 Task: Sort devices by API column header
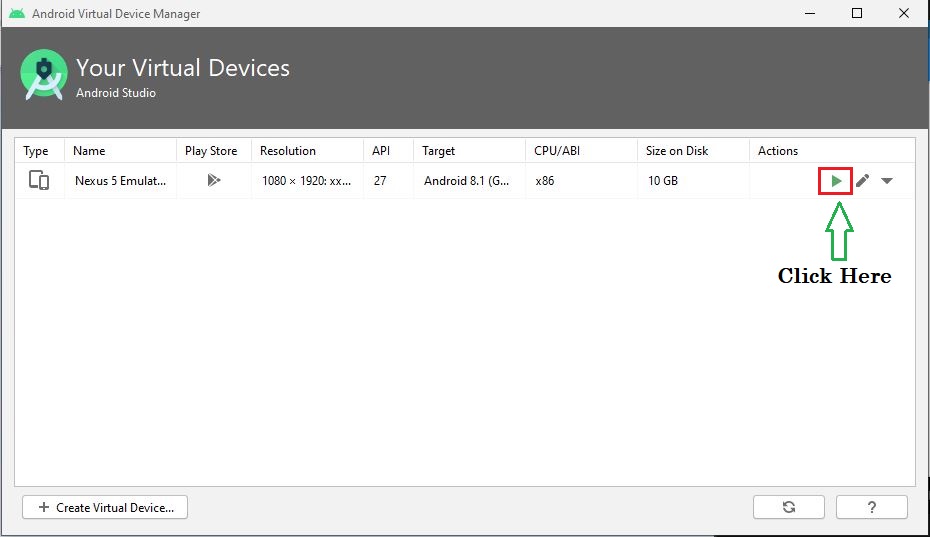click(381, 151)
